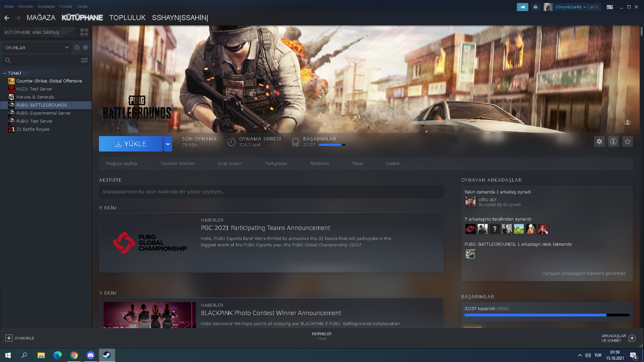Open advanced filter options icon
Screen dimensions: 644x362
(x=84, y=60)
